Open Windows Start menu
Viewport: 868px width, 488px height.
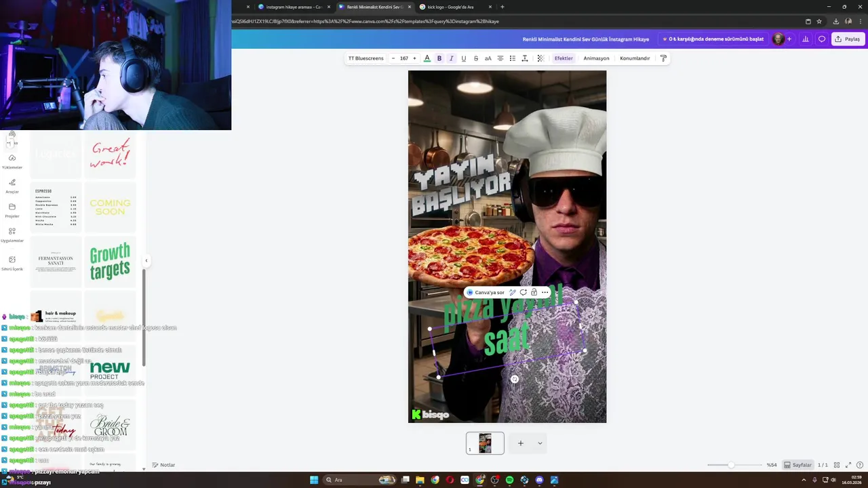[314, 480]
